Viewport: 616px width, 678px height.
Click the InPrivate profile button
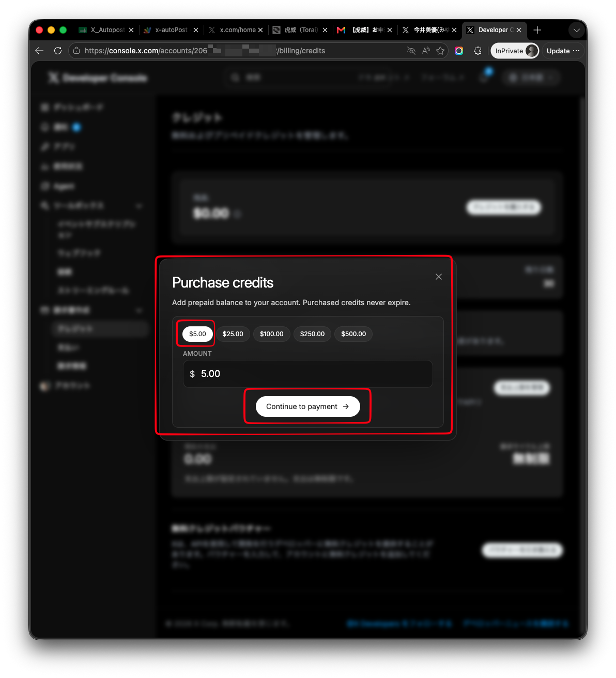(x=515, y=51)
